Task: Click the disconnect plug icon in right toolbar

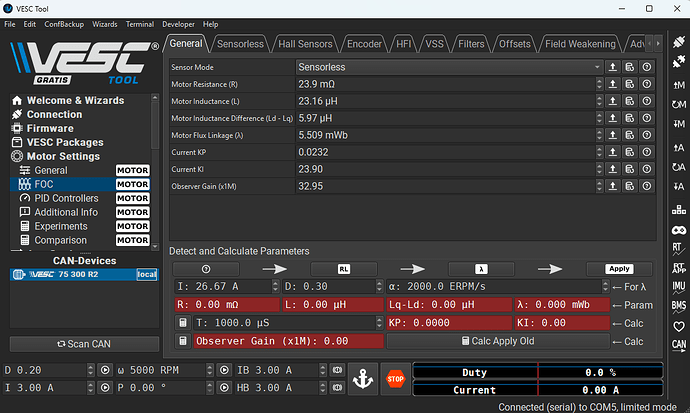Action: (679, 61)
